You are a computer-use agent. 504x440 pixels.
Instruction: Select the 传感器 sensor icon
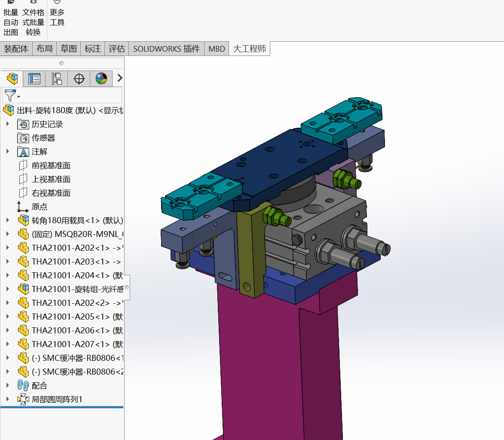tap(23, 138)
